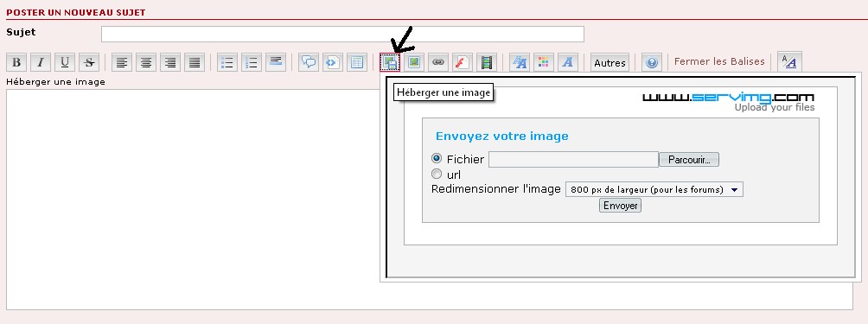Click Fermer les Balises link

719,61
